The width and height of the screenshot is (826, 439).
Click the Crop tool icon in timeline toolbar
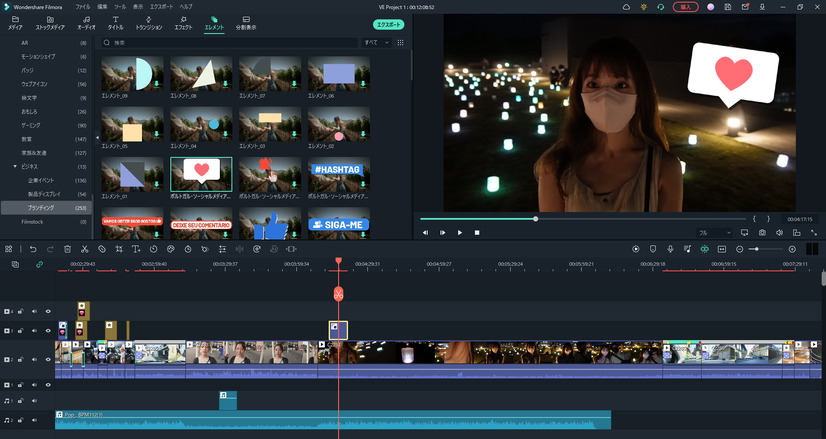pyautogui.click(x=119, y=249)
